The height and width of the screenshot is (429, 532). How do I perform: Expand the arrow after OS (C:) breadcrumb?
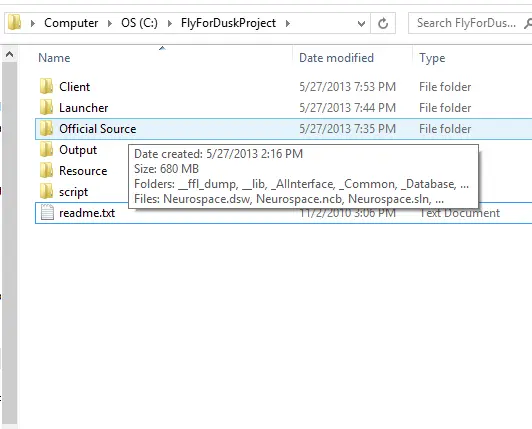[170, 23]
